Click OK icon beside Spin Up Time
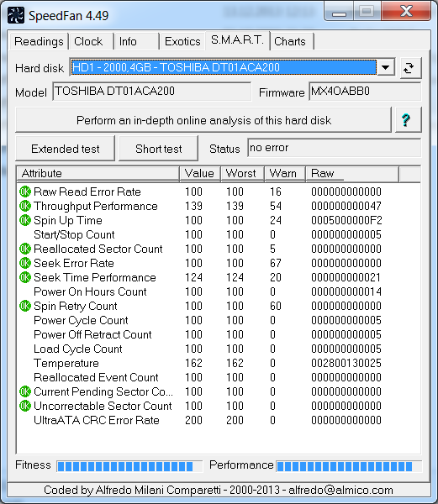 [x=24, y=220]
